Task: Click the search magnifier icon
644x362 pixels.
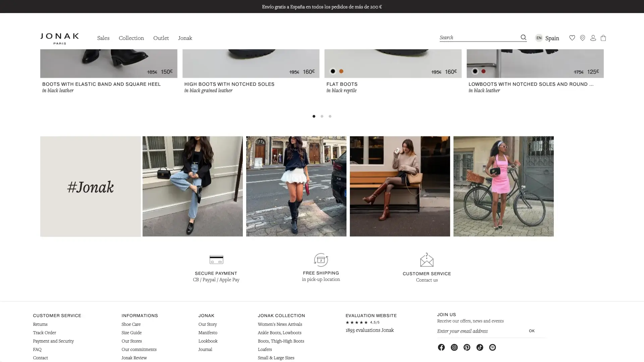Action: tap(523, 37)
